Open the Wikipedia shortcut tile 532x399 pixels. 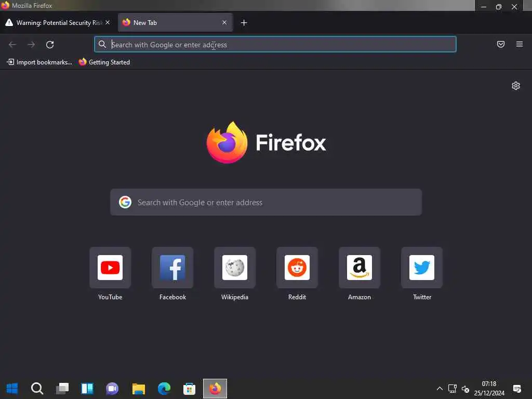(235, 268)
